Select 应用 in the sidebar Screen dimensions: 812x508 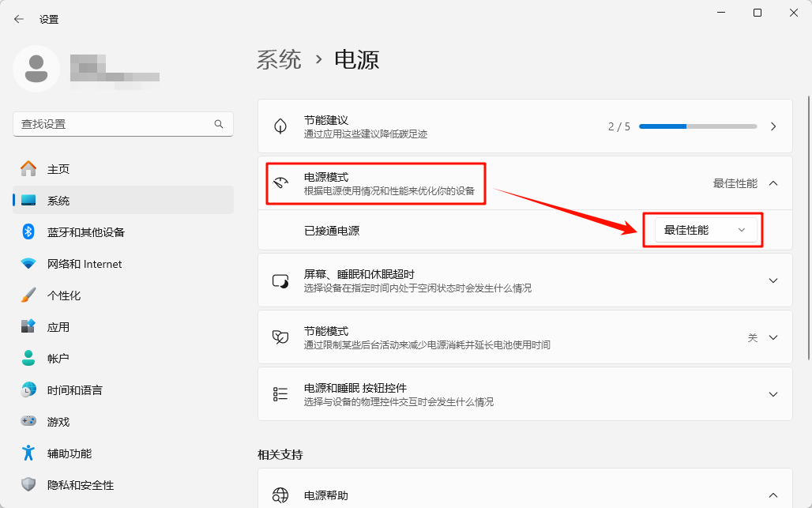58,327
